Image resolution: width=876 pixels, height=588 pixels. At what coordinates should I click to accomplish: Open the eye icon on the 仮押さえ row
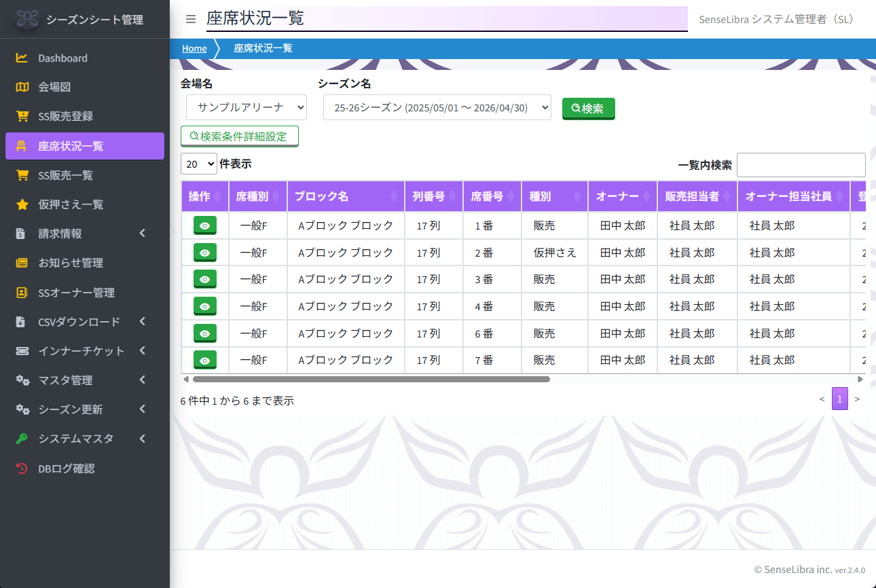point(204,252)
